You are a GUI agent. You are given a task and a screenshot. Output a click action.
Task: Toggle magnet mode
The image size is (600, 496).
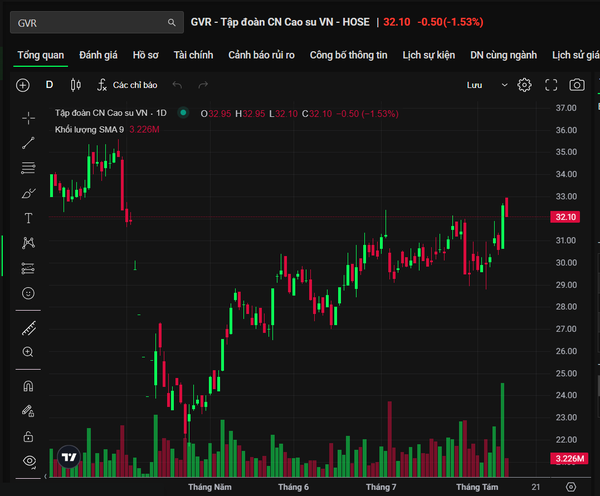tap(28, 386)
